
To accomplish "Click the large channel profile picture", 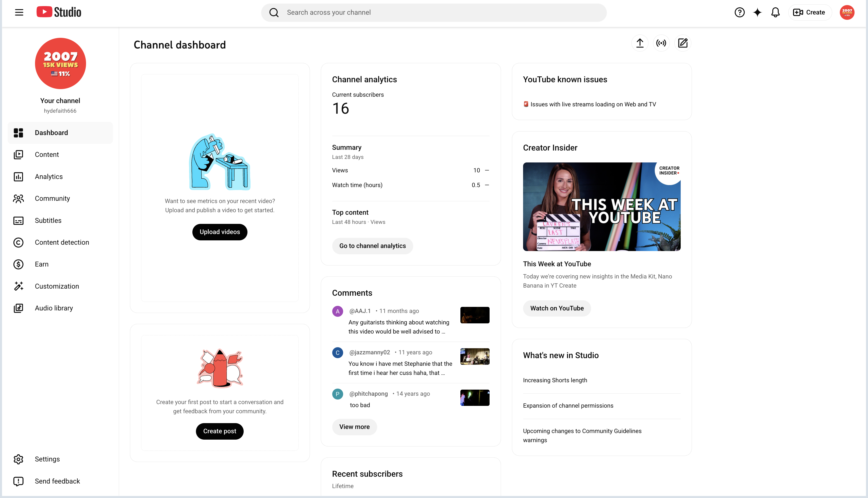I will point(60,64).
